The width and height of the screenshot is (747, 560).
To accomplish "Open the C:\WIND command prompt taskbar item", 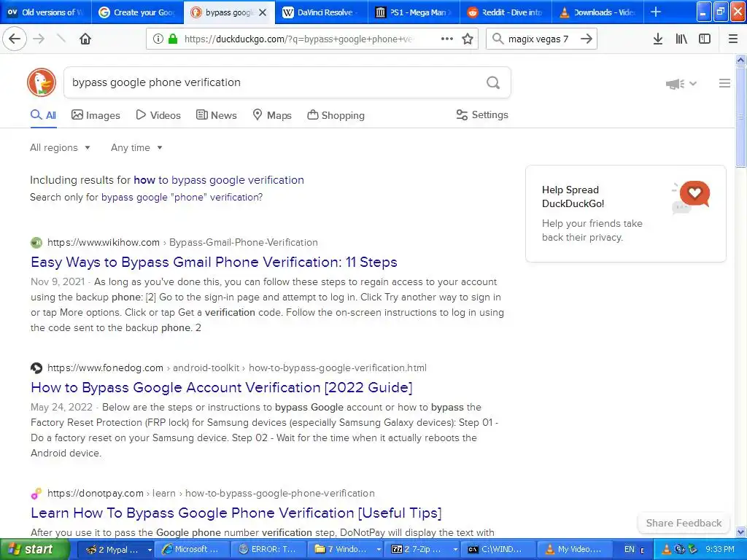I will [499, 549].
